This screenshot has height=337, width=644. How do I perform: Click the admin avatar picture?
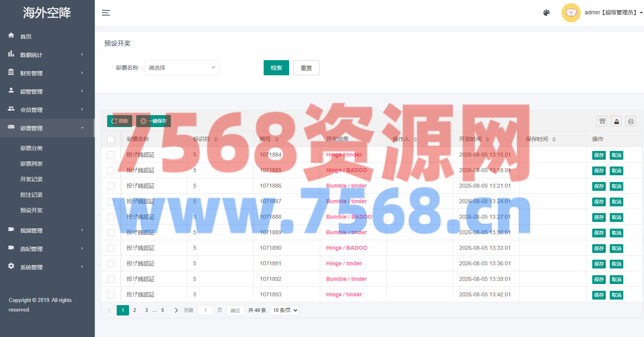point(571,13)
